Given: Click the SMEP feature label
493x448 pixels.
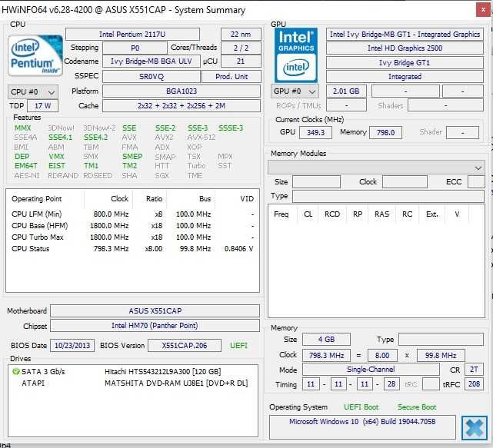Looking at the screenshot, I should pyautogui.click(x=132, y=157).
